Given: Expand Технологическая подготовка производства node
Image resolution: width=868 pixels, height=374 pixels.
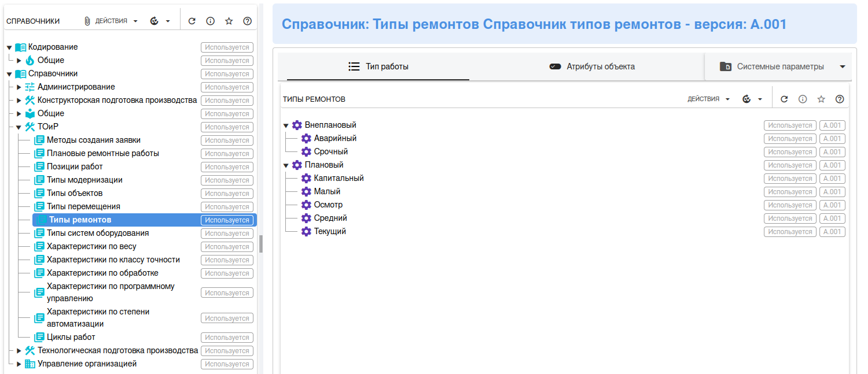Looking at the screenshot, I should pos(19,351).
